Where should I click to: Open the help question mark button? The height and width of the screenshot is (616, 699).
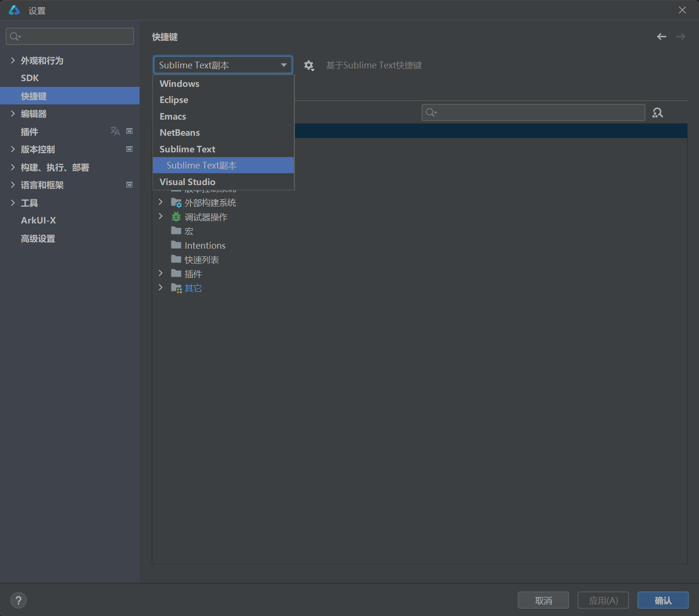(19, 600)
